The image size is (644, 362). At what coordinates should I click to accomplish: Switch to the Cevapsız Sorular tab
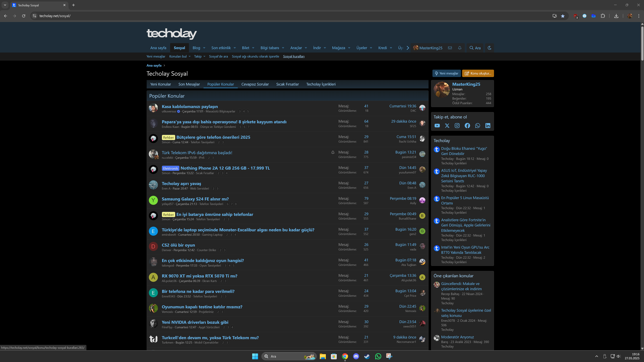tap(255, 84)
